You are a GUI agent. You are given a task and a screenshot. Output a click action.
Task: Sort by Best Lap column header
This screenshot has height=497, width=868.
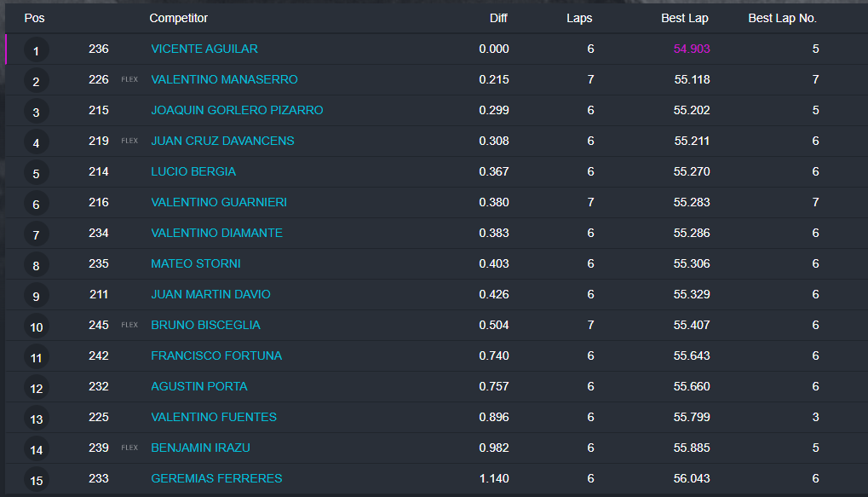(x=684, y=18)
